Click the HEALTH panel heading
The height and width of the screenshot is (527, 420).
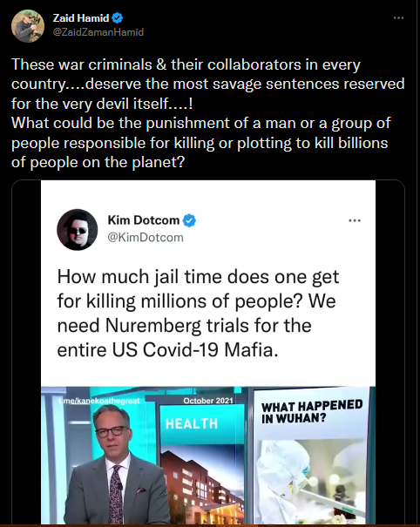(192, 424)
